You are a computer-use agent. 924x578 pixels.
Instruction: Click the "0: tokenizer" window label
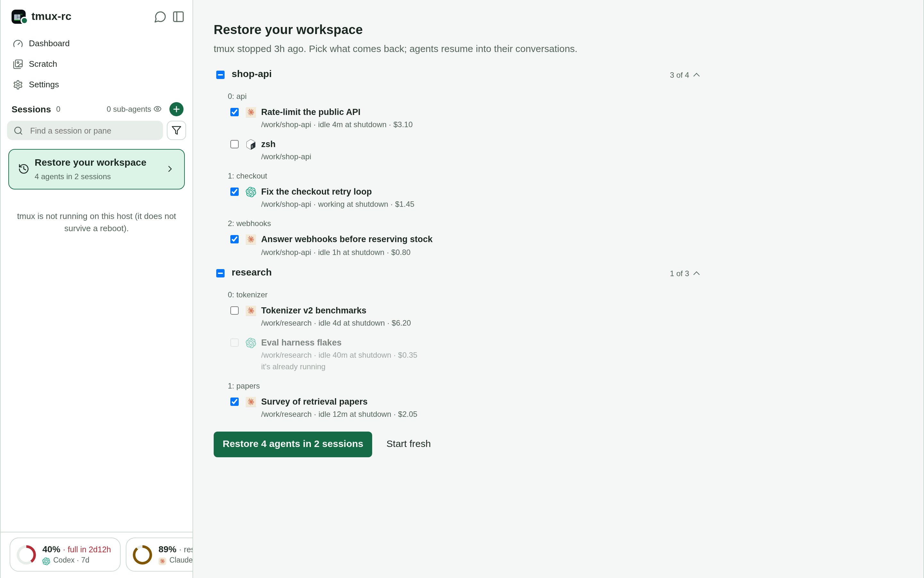click(x=247, y=295)
